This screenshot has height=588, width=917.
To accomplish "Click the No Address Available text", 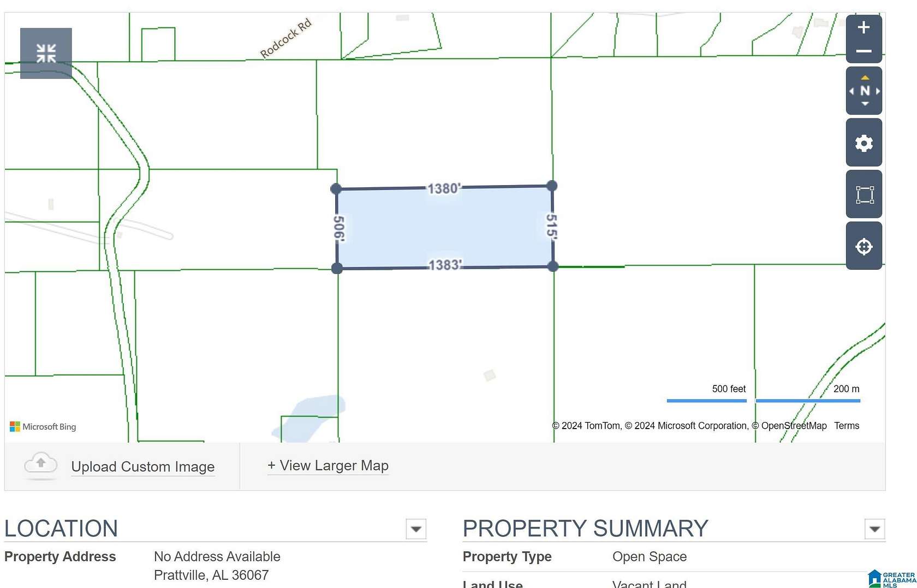I will tap(217, 556).
